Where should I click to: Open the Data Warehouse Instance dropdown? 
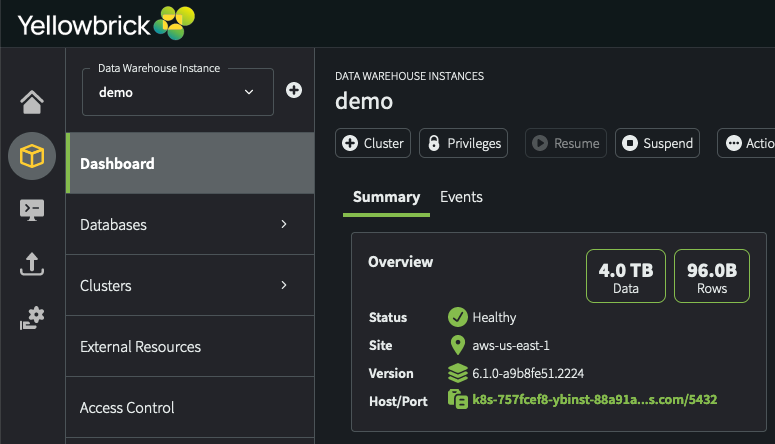pyautogui.click(x=178, y=92)
